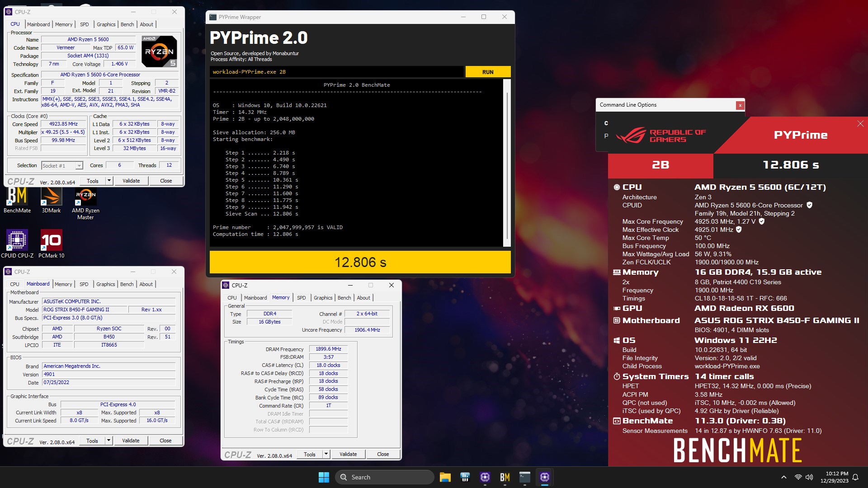Click Core Voltage 1.406 V value
This screenshot has height=488, width=868.
(x=119, y=64)
